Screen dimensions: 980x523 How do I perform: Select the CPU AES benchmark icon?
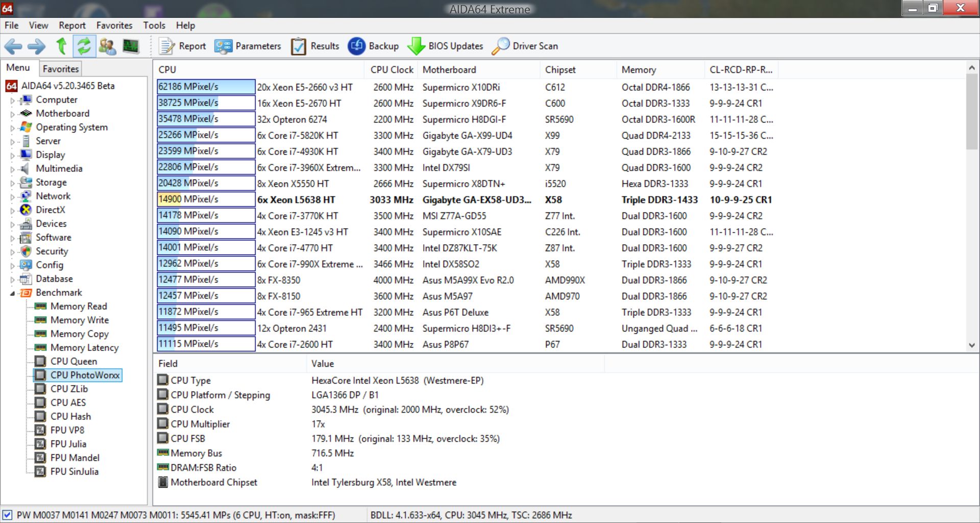40,403
